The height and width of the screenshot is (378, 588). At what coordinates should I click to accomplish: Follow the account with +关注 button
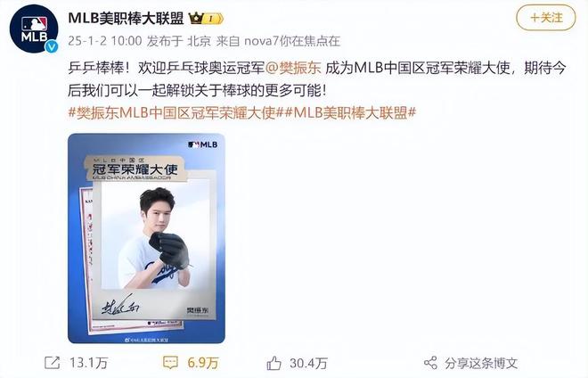click(546, 18)
